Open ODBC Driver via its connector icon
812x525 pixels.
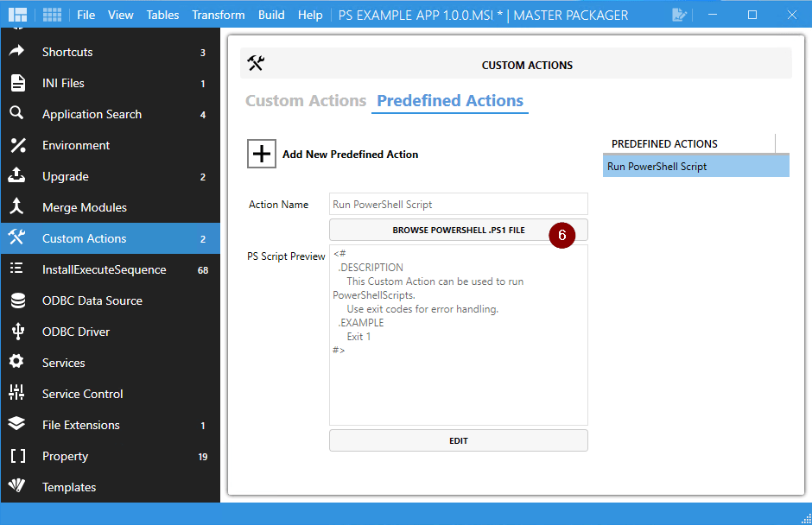(x=22, y=331)
